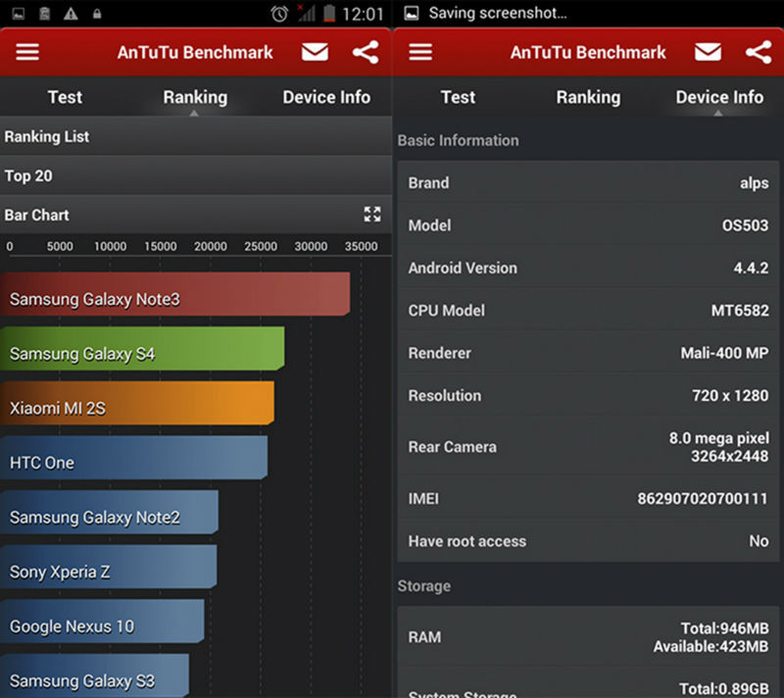Screen dimensions: 784x698
Task: Tap share icon in right screen header
Action: point(759,52)
